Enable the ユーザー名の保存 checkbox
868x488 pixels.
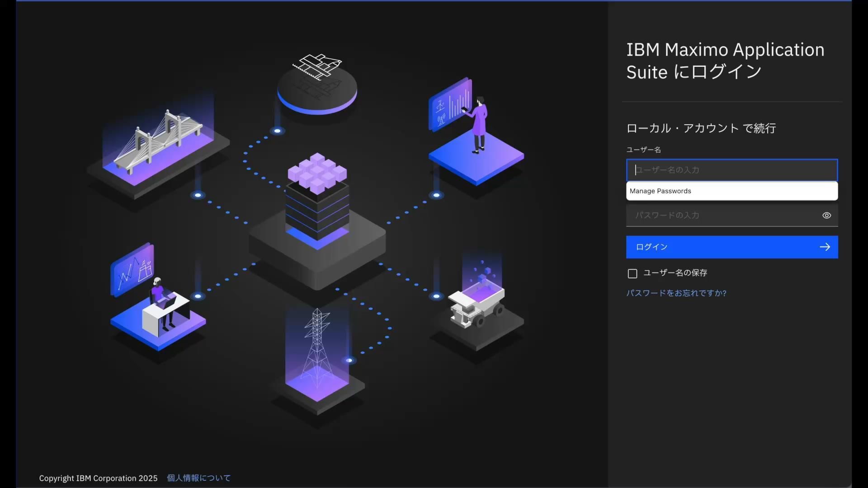pos(632,273)
